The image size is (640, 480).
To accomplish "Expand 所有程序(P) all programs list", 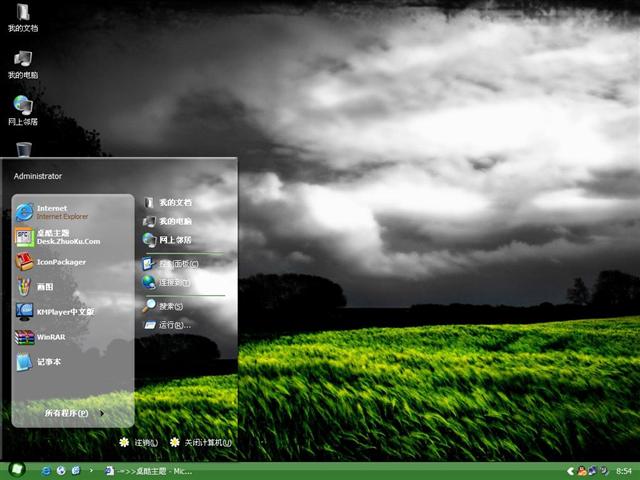I will (73, 413).
